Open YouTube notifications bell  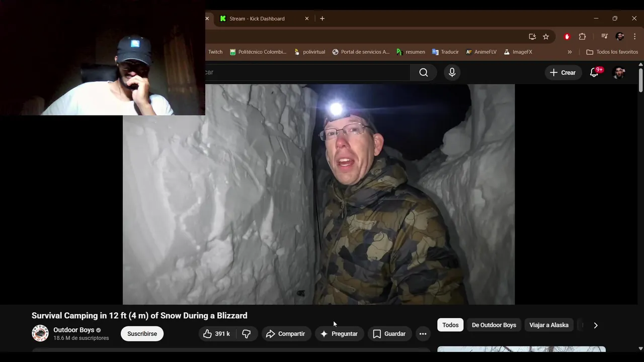click(x=595, y=72)
